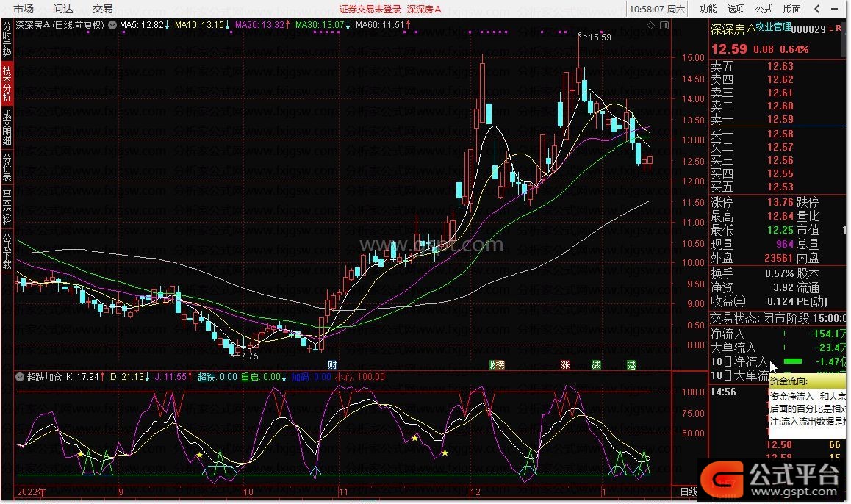
Task: Click the 财 event marker
Action: click(x=332, y=364)
